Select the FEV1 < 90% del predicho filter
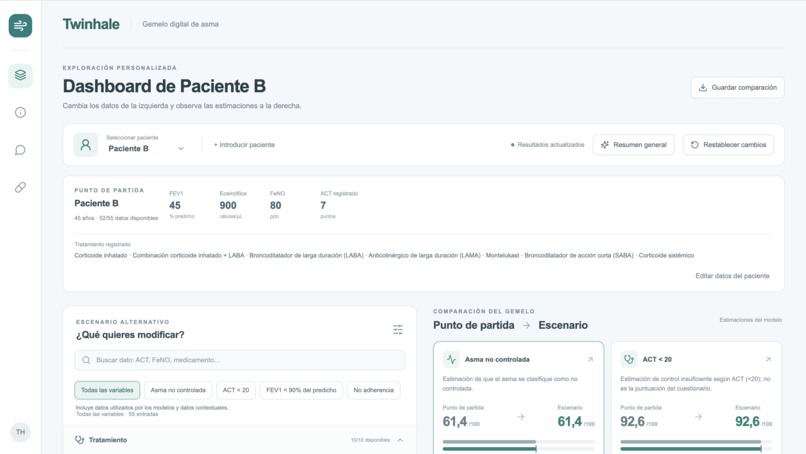This screenshot has width=806, height=454. 301,390
